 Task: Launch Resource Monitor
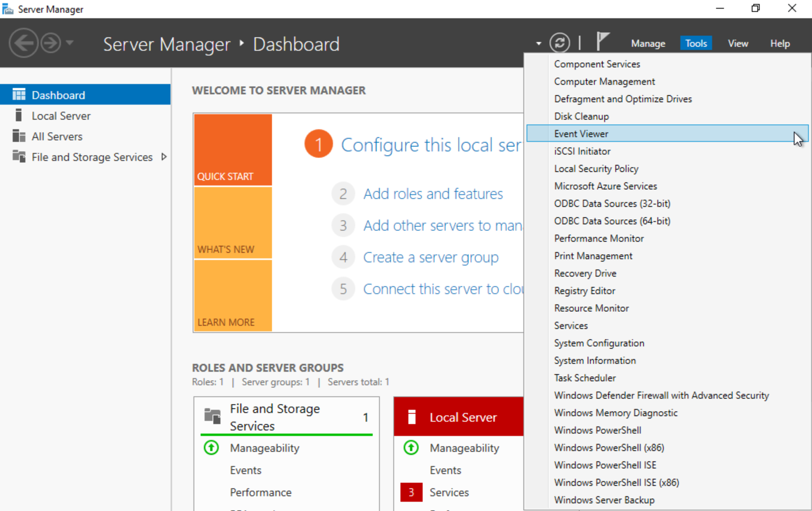667,308
